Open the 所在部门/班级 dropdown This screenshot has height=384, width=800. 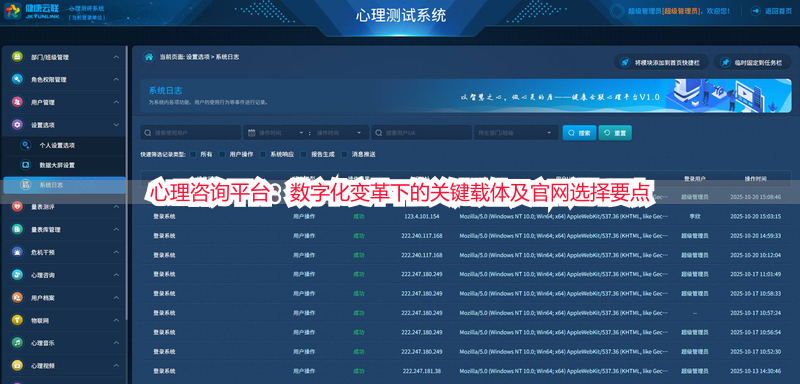[516, 133]
